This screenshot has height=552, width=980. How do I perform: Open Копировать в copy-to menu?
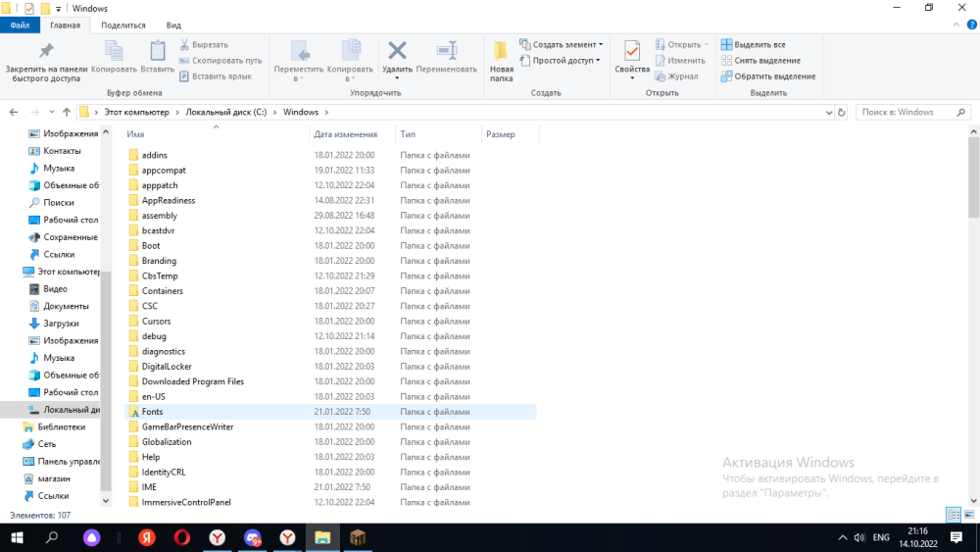pyautogui.click(x=350, y=61)
